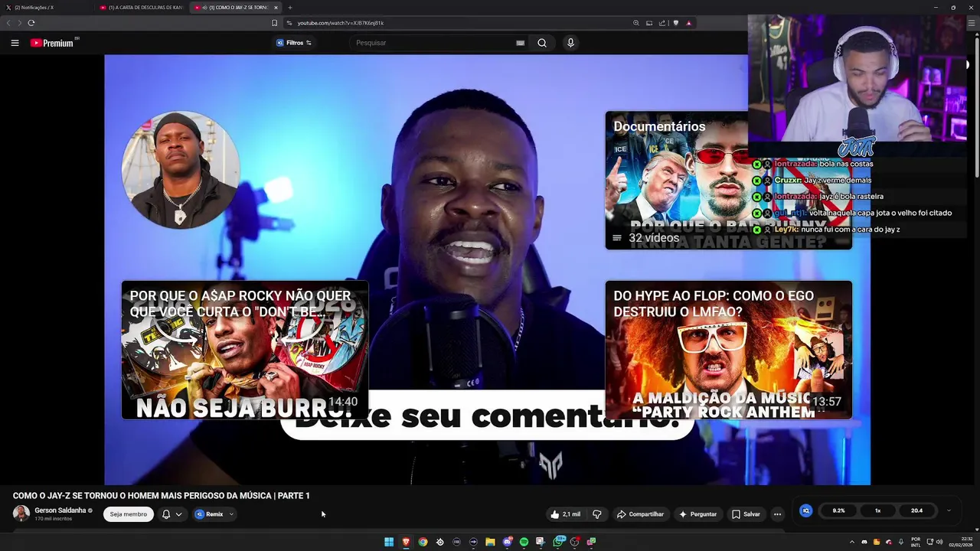Select the youtube.com address bar URL
980x551 pixels.
pyautogui.click(x=340, y=23)
